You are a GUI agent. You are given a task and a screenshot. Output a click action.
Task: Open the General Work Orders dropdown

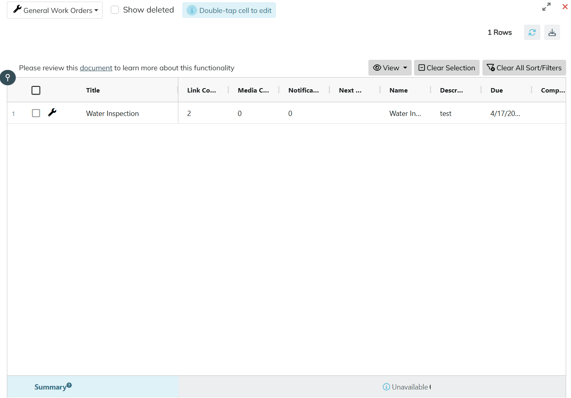point(55,10)
